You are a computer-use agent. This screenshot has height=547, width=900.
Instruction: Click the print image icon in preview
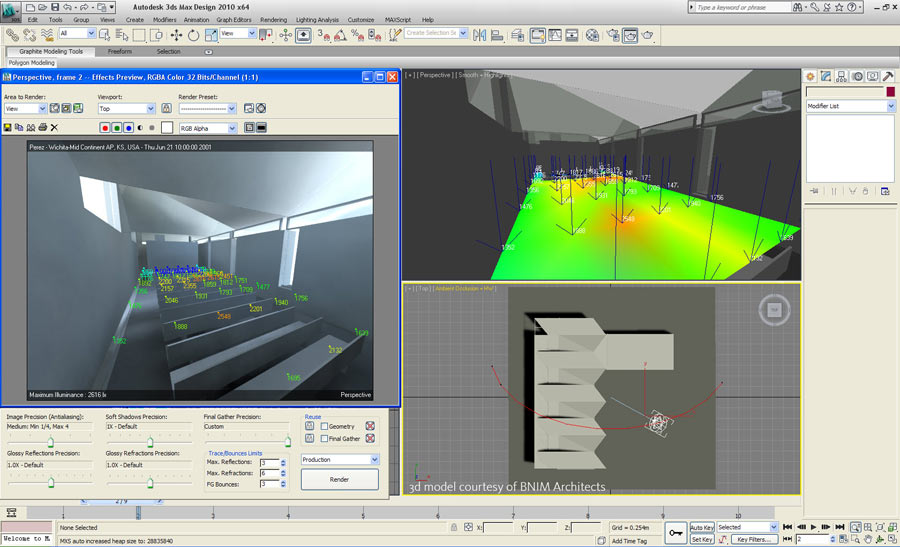click(42, 128)
